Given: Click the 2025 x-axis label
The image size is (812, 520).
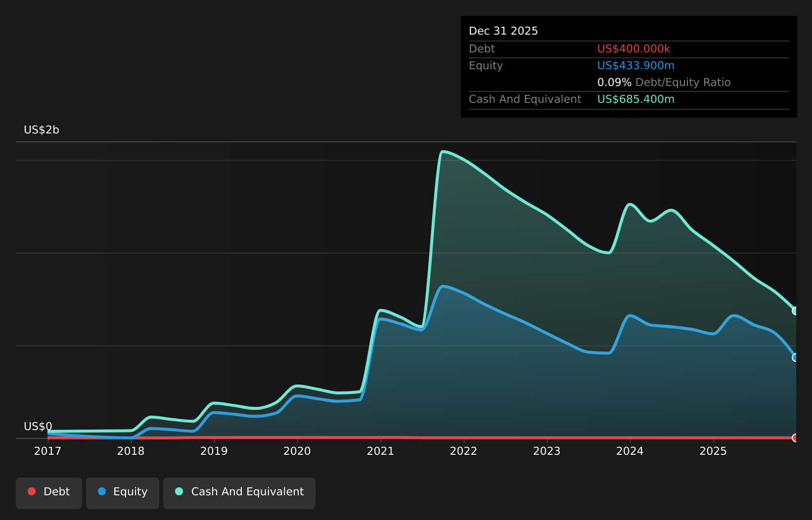Looking at the screenshot, I should (x=713, y=451).
